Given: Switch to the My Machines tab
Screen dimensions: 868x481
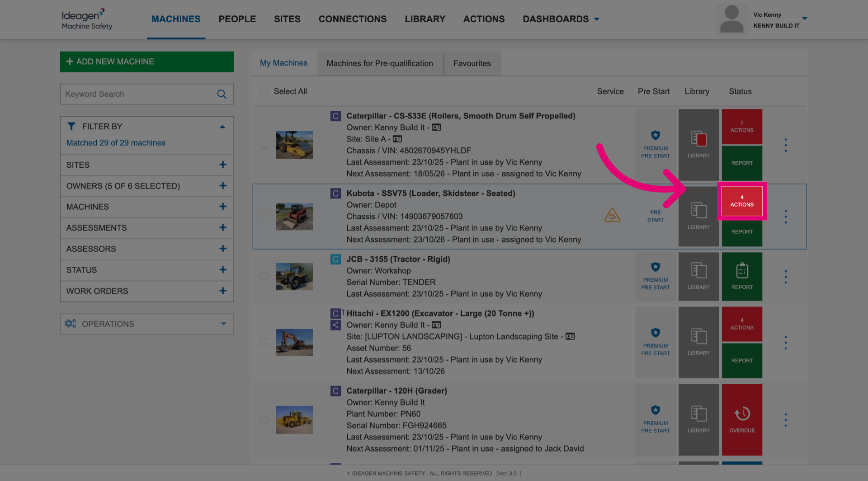Looking at the screenshot, I should (283, 63).
